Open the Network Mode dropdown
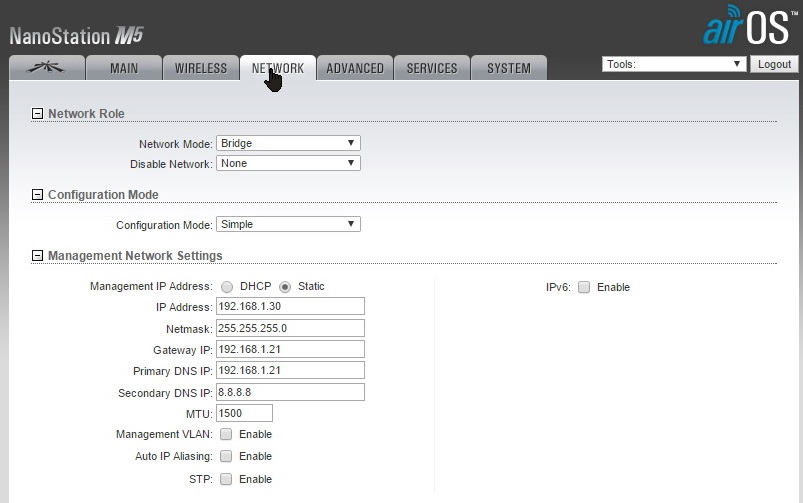Image resolution: width=803 pixels, height=503 pixels. 288,143
